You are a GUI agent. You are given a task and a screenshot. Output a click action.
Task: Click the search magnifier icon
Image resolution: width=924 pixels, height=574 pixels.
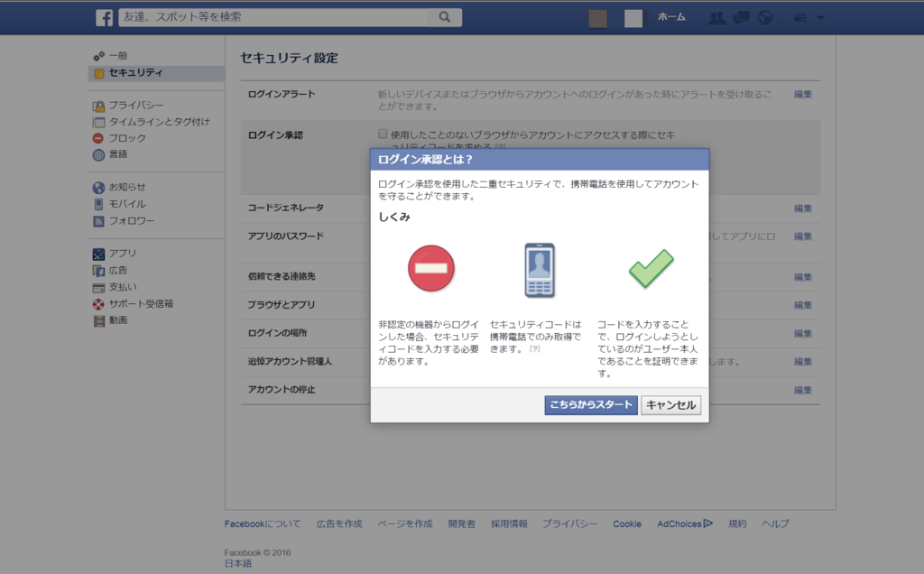point(445,17)
